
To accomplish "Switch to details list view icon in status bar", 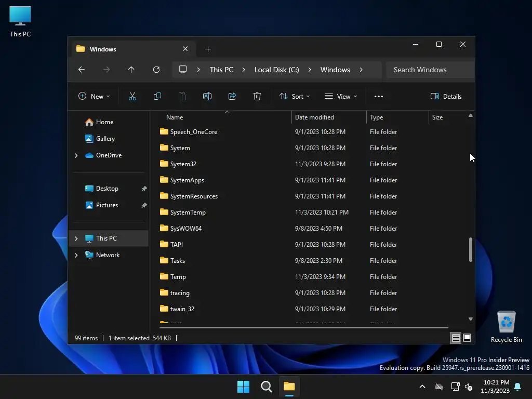I will [456, 338].
